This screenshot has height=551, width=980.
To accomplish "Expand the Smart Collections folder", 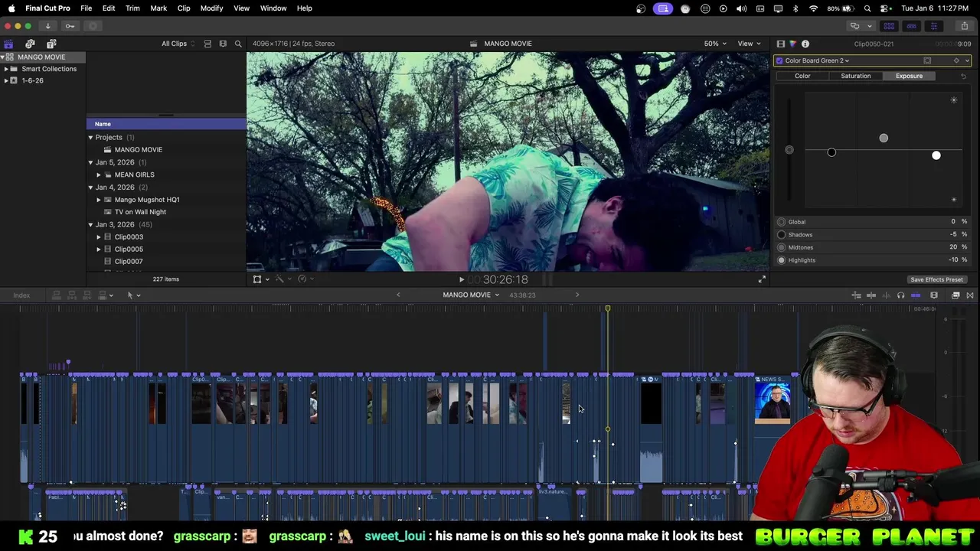I will 6,69.
